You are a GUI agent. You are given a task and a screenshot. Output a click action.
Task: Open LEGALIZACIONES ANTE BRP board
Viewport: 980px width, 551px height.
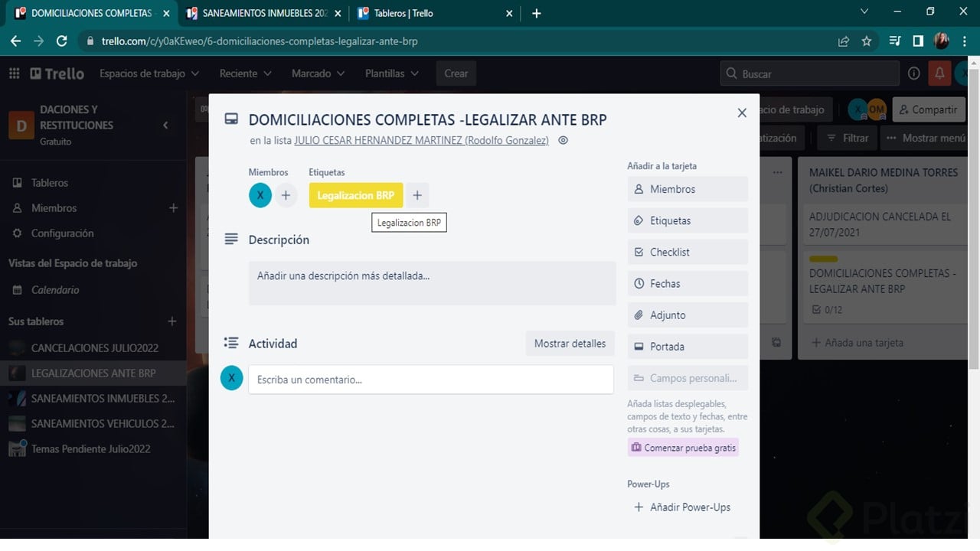click(x=93, y=373)
